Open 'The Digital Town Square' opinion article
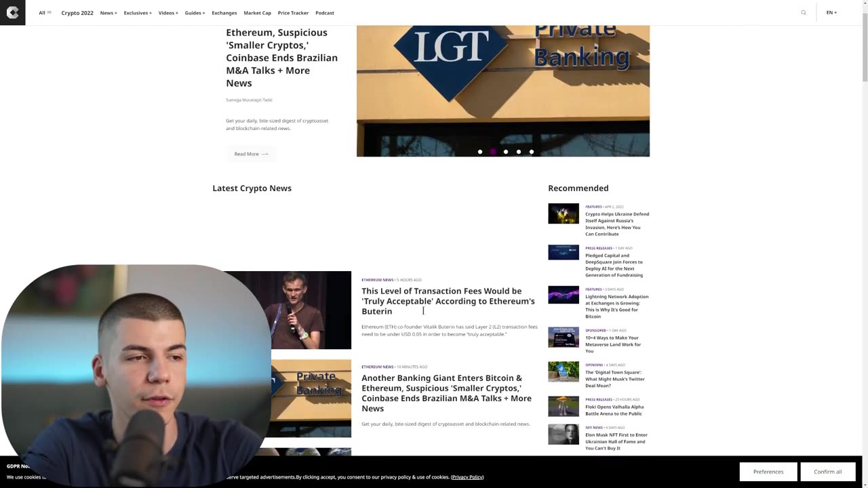The width and height of the screenshot is (868, 488). tap(615, 379)
